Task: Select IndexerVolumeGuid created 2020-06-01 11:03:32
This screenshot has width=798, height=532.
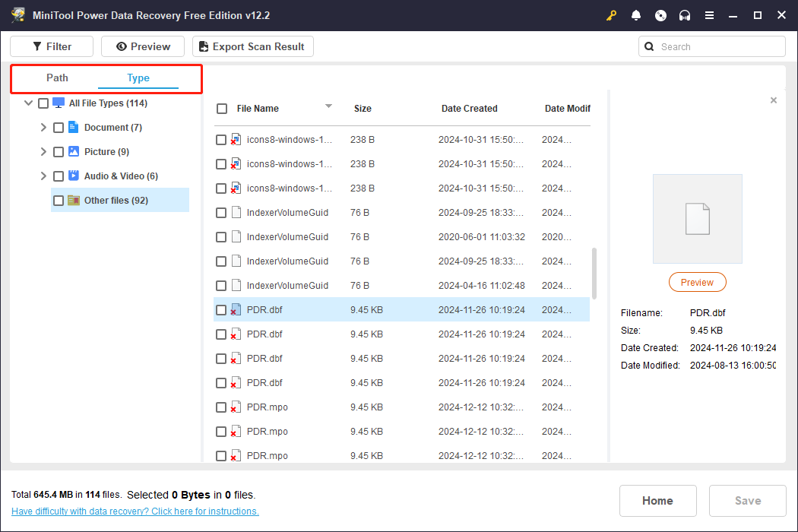Action: point(287,236)
